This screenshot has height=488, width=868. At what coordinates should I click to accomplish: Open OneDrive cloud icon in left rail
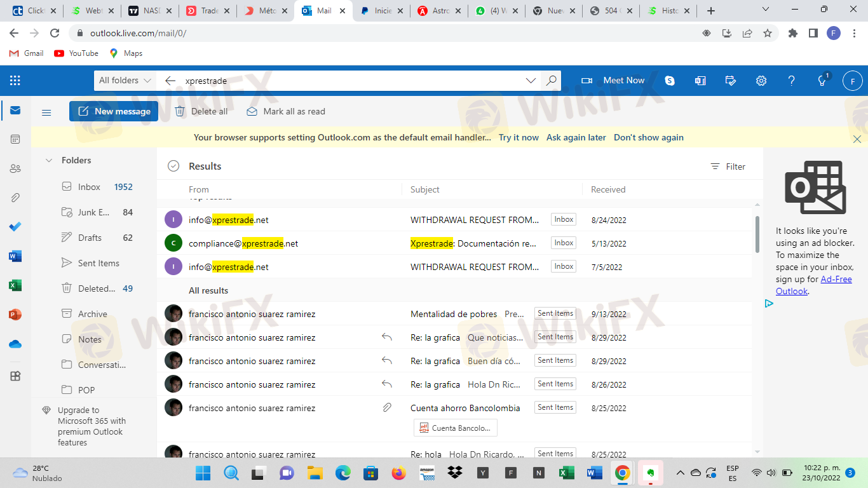click(x=15, y=344)
